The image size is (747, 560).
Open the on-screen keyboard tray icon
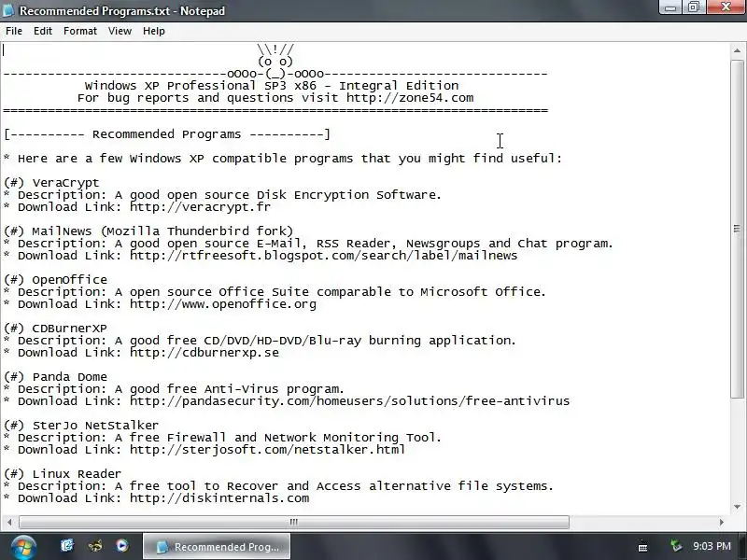point(642,547)
